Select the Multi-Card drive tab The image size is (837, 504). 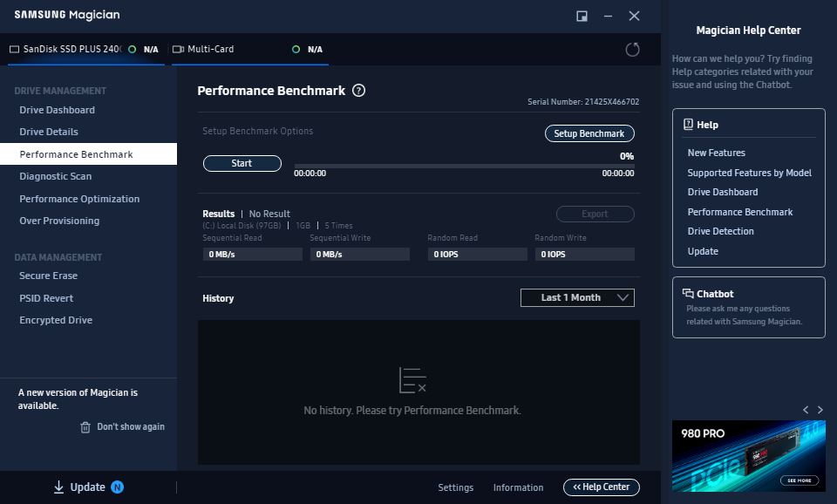[250, 49]
